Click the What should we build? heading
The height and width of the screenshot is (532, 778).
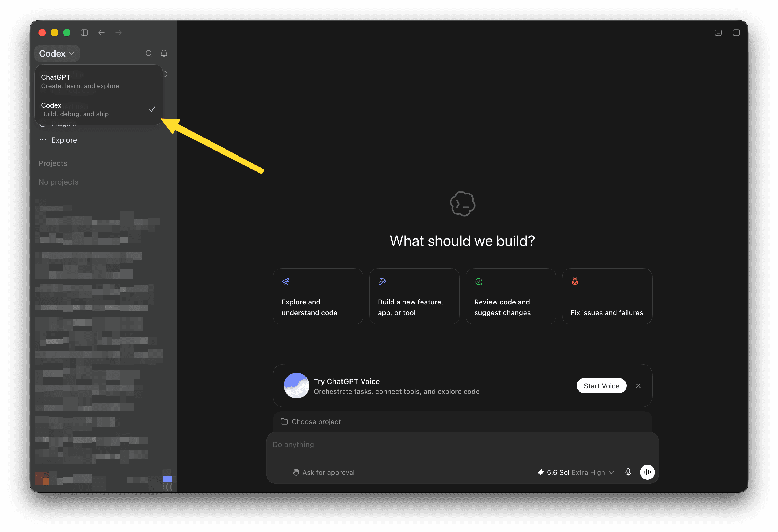[x=462, y=241]
